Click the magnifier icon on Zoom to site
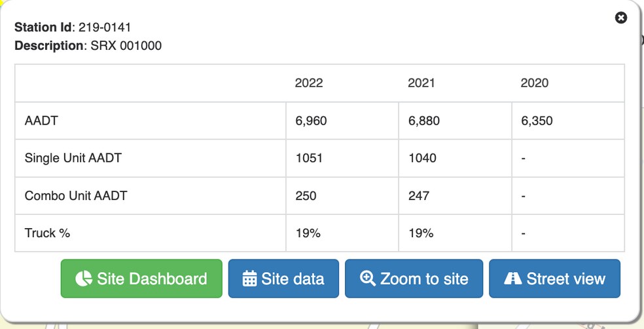The image size is (644, 329). coord(368,279)
